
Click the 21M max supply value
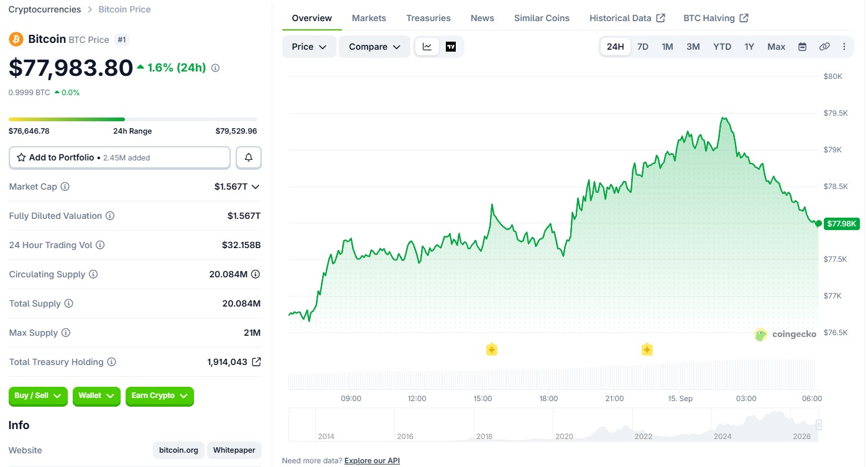coord(252,333)
